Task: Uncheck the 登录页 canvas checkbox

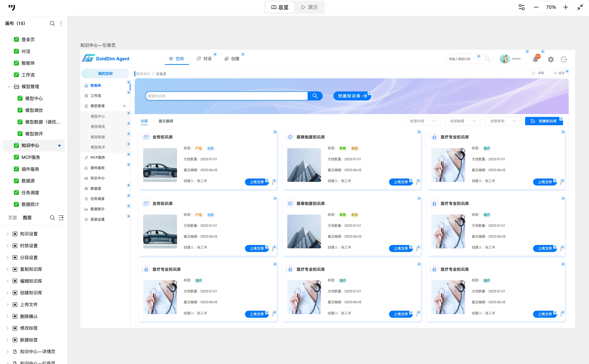Action: coord(16,39)
